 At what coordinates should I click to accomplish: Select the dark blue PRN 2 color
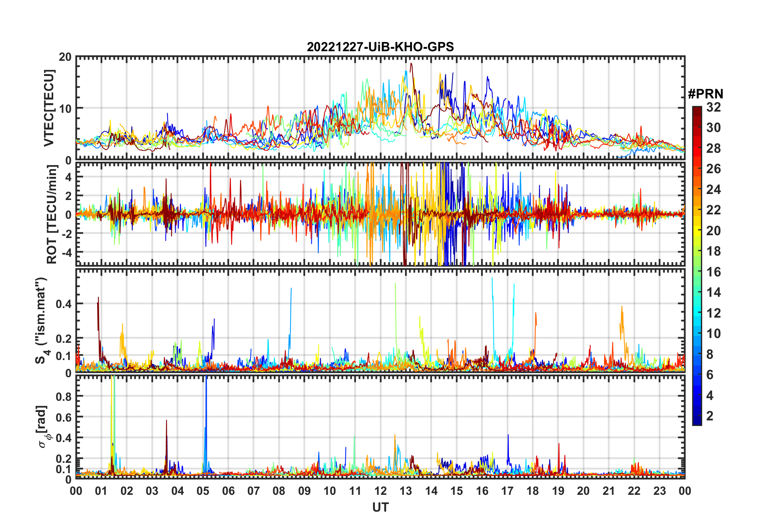pos(697,416)
